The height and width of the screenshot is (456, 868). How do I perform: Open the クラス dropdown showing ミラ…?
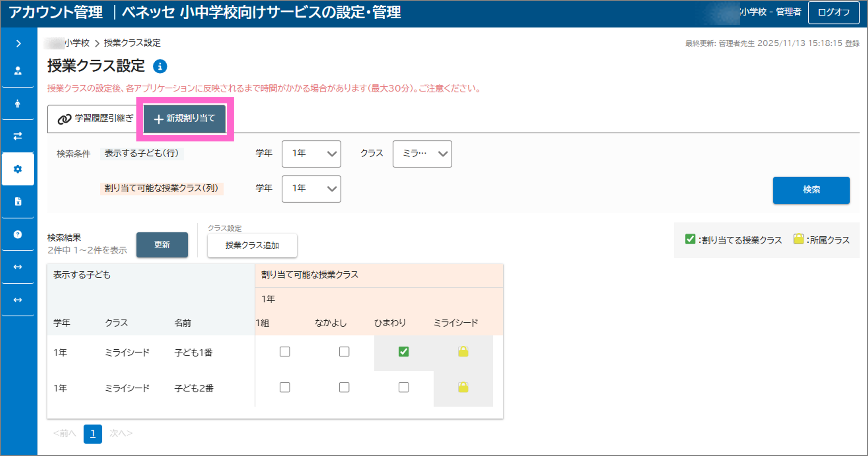[422, 154]
